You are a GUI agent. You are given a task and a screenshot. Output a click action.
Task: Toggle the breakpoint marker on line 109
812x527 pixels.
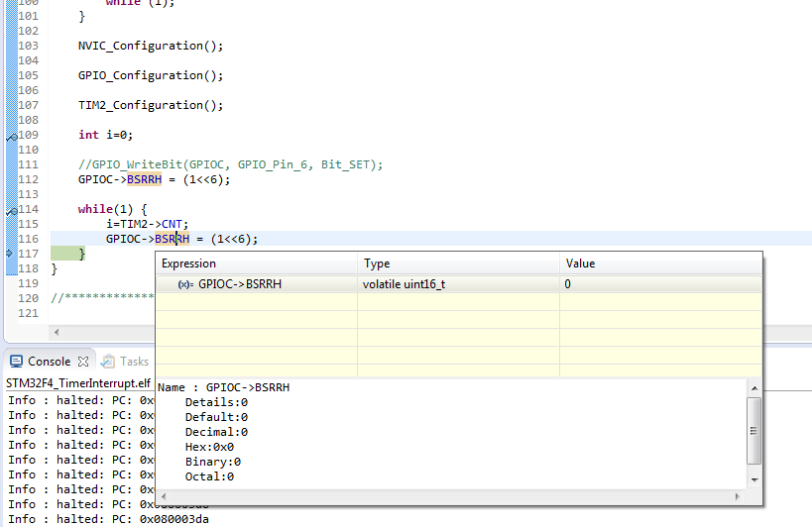11,137
